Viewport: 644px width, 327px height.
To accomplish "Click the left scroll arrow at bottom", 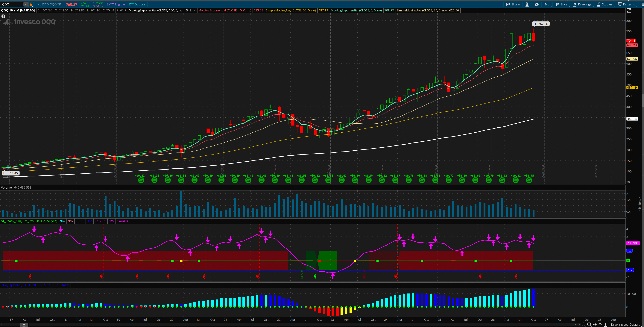I will coord(576,325).
